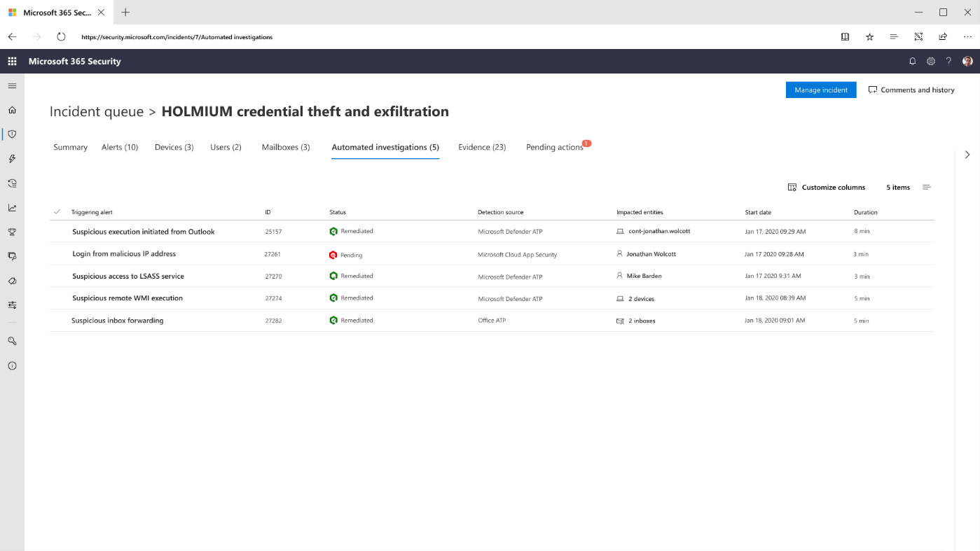The width and height of the screenshot is (980, 551).
Task: Open the filter list icon near 5 items
Action: (x=926, y=187)
